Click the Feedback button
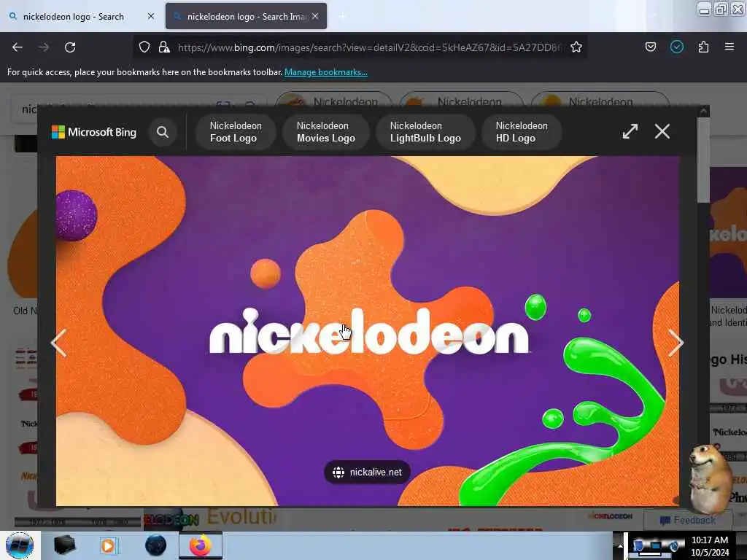This screenshot has height=560, width=747. (687, 521)
